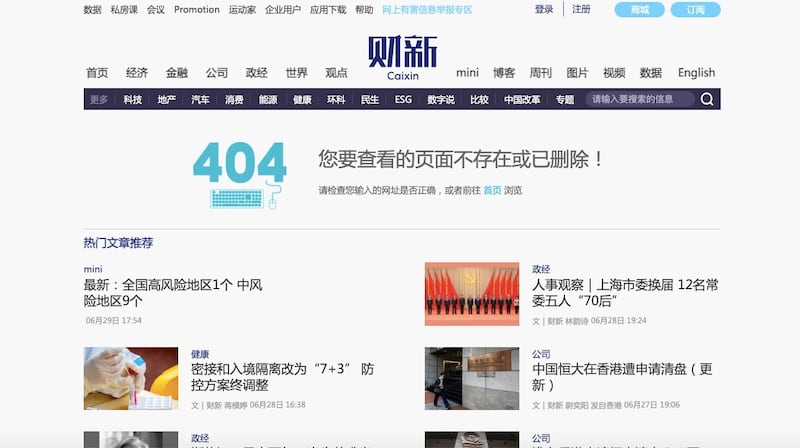
Task: Switch to English edition
Action: [696, 73]
